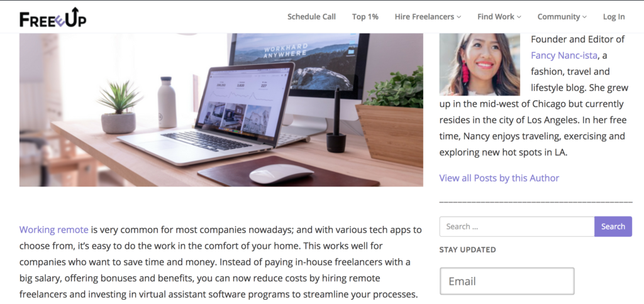Click the purple Search button
Viewport: 644px width, 304px height.
613,227
